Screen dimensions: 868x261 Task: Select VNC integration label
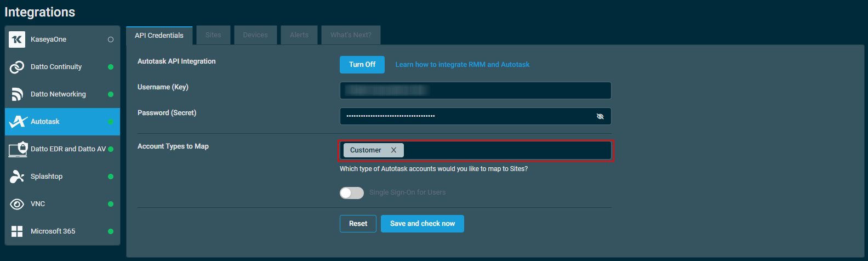38,204
